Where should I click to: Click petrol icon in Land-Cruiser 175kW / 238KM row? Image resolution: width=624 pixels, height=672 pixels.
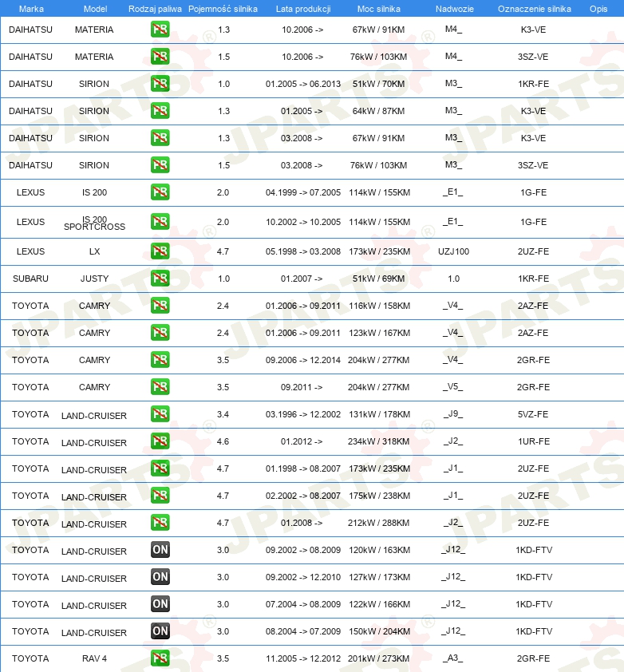(160, 496)
